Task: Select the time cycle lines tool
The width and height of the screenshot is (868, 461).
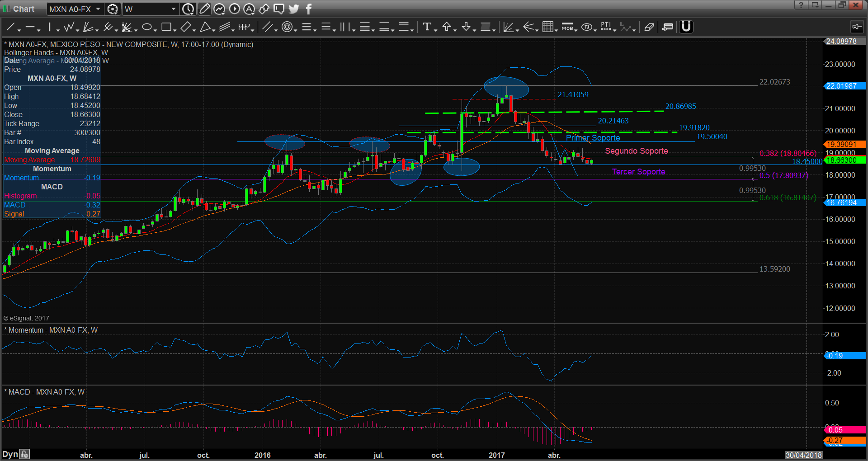Action: coord(345,27)
